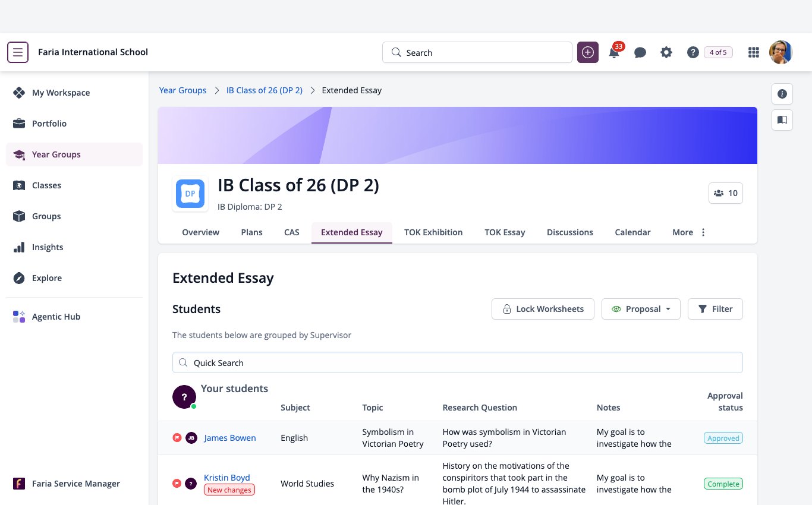
Task: Open the members count button
Action: [x=726, y=193]
